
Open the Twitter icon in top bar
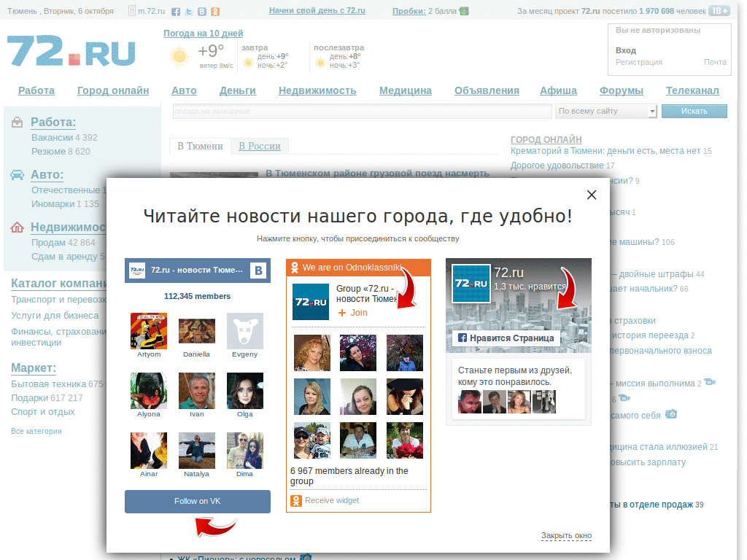pyautogui.click(x=189, y=12)
